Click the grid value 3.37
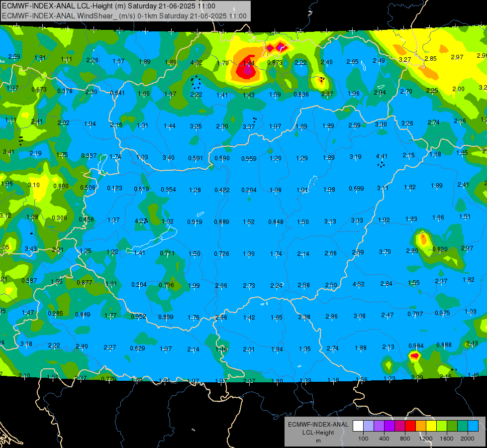487x448 pixels. tap(249, 126)
